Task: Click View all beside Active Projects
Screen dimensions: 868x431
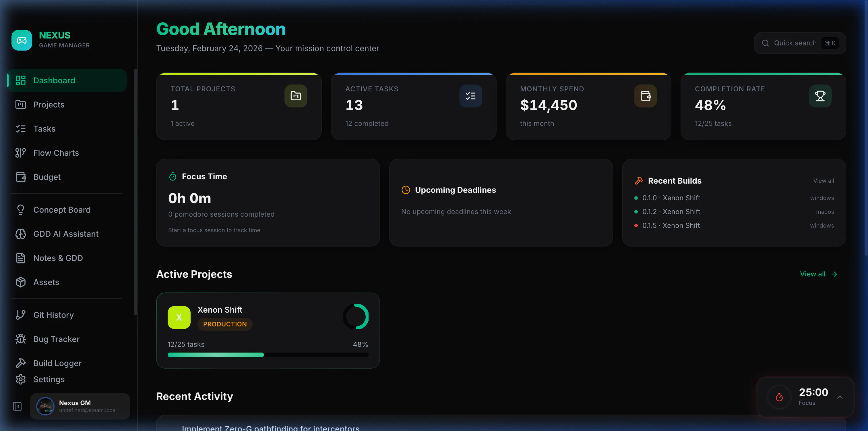Action: click(819, 274)
